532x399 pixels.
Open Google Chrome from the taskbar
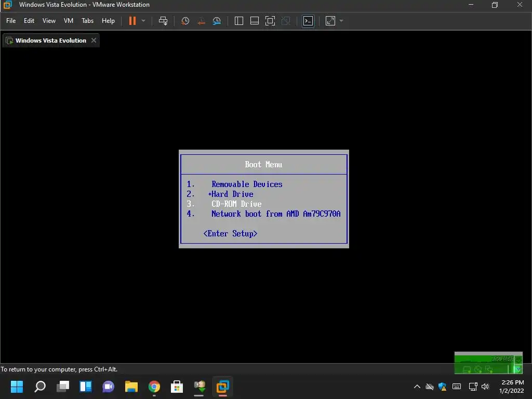[154, 387]
